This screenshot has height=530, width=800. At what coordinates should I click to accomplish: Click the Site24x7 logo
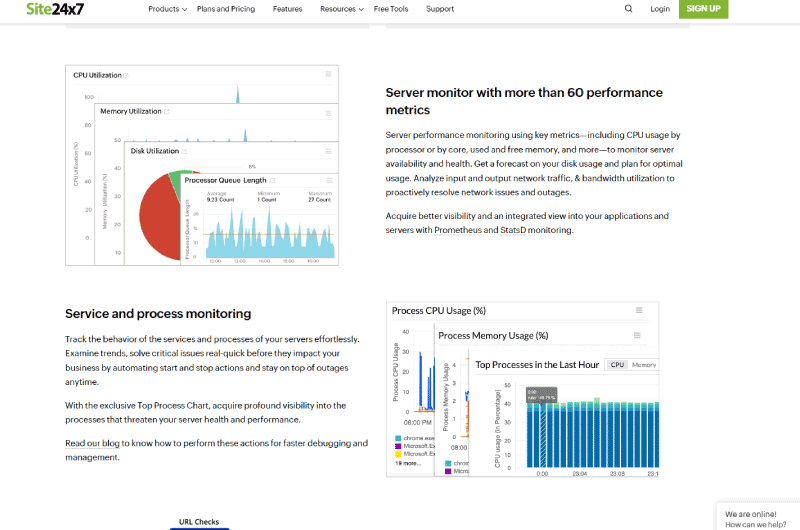tap(55, 9)
